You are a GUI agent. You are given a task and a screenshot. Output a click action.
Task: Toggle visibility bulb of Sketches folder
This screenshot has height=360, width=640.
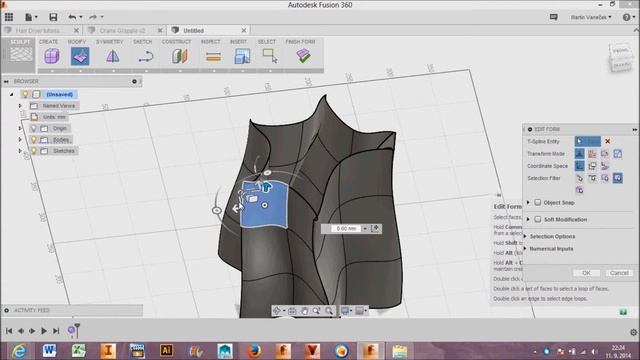point(33,151)
